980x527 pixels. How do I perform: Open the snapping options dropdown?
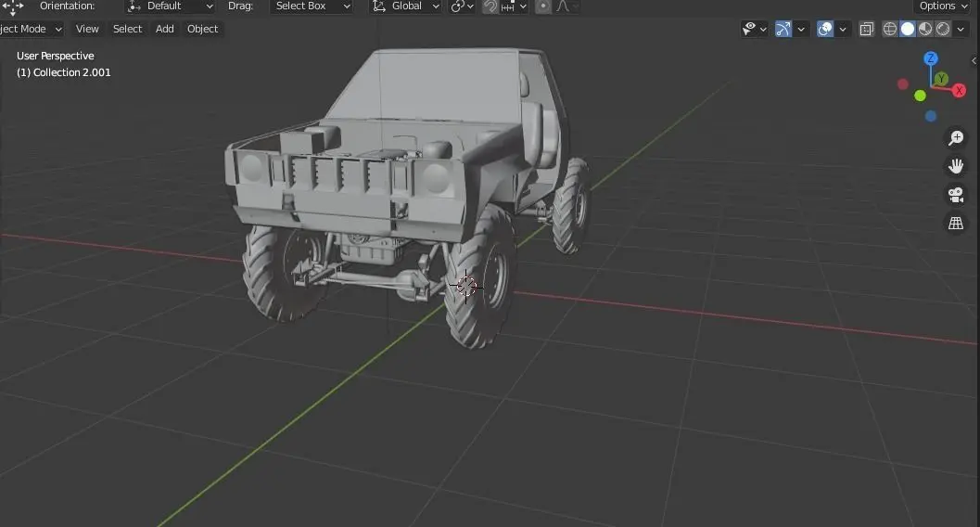pyautogui.click(x=515, y=6)
